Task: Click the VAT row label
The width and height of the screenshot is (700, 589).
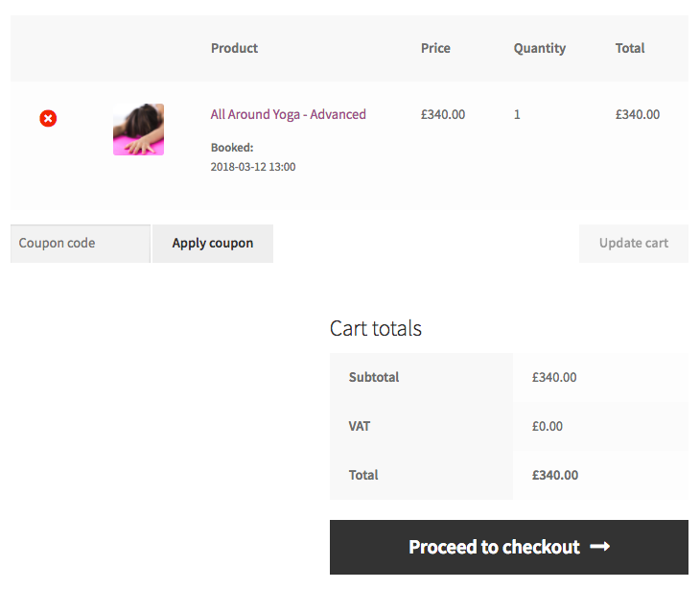Action: (x=360, y=426)
